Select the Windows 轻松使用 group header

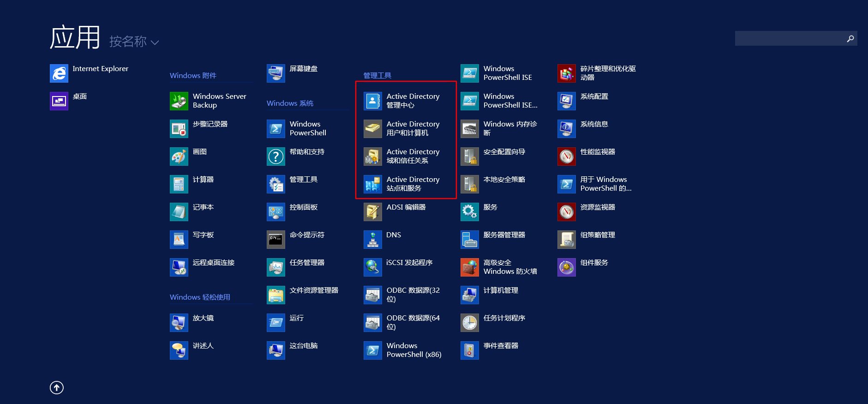[x=200, y=297]
